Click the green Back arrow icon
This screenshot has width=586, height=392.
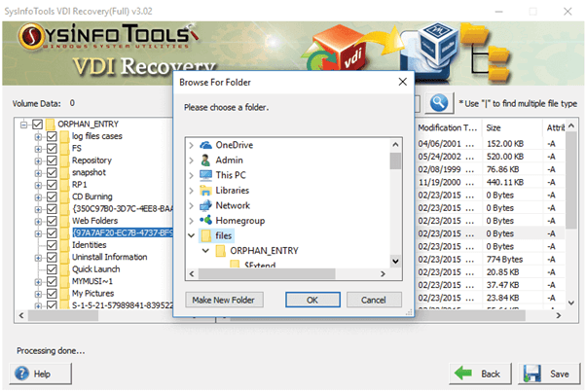[x=463, y=373]
